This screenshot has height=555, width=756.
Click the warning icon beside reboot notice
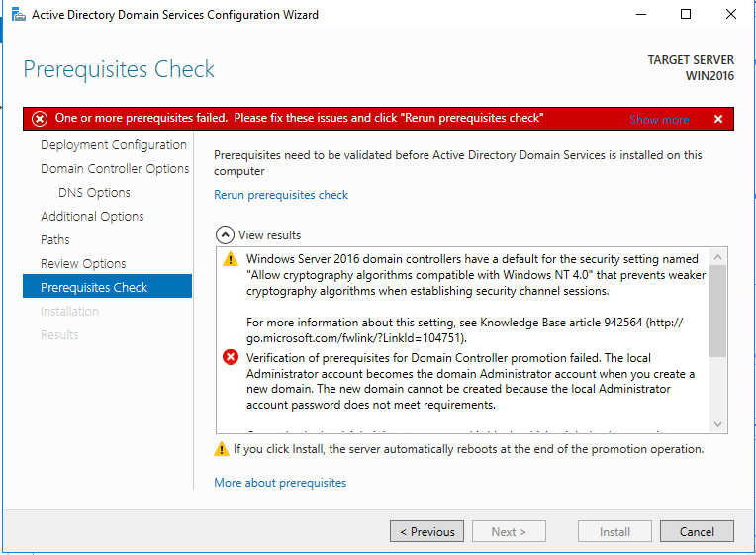click(x=222, y=449)
